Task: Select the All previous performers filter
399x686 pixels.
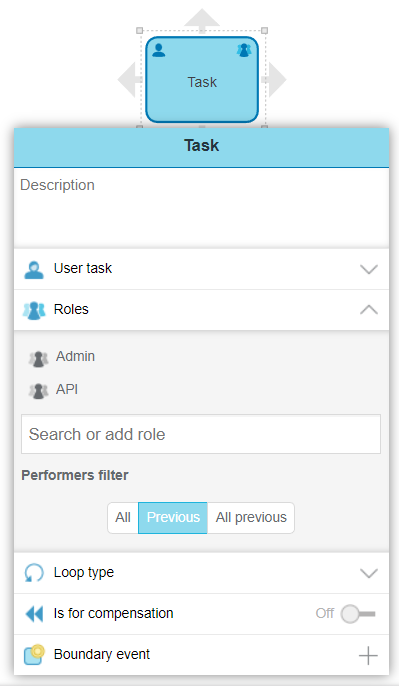Action: click(251, 518)
